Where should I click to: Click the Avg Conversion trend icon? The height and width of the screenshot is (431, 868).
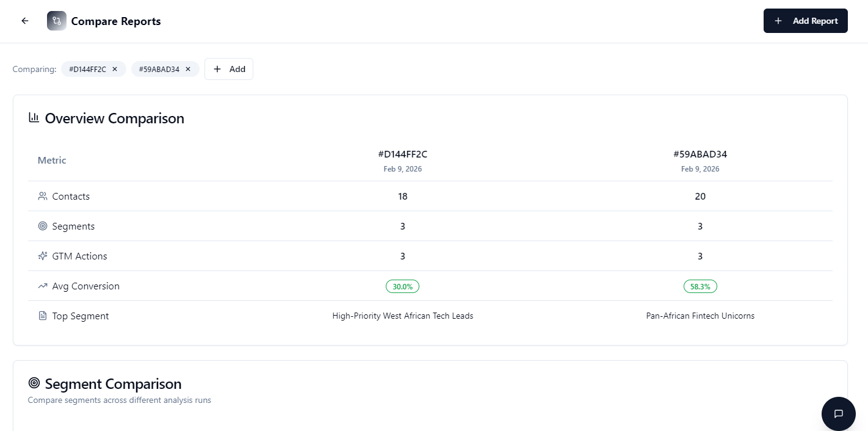pos(43,286)
